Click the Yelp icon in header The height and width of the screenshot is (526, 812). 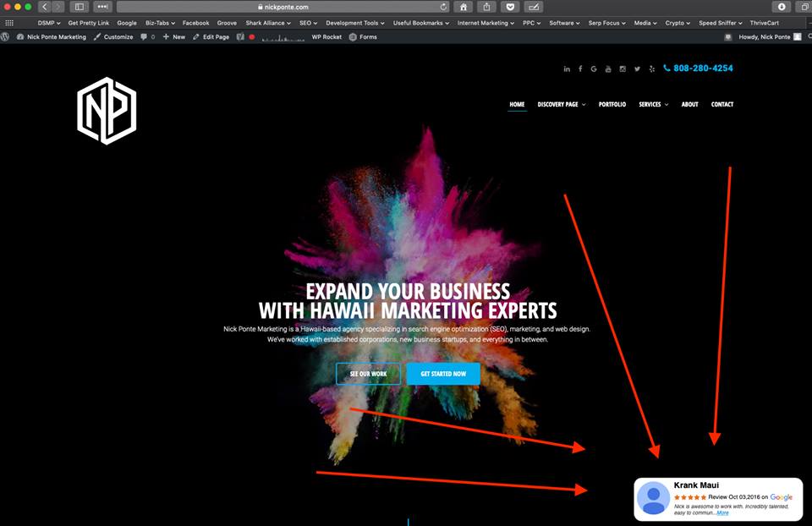click(651, 68)
